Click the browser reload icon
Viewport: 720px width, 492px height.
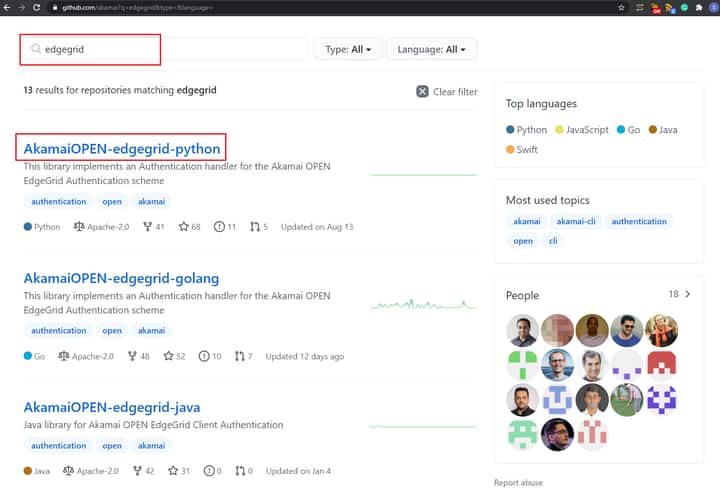37,7
